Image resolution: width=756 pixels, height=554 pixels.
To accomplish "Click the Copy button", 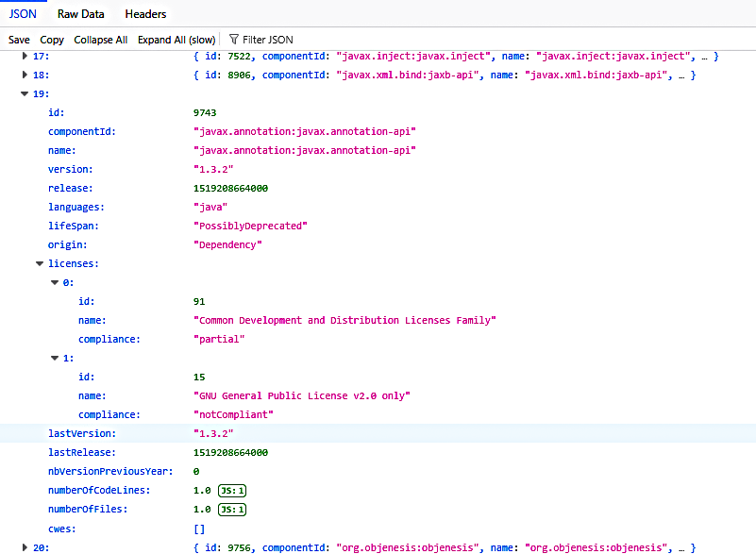I will coord(52,40).
